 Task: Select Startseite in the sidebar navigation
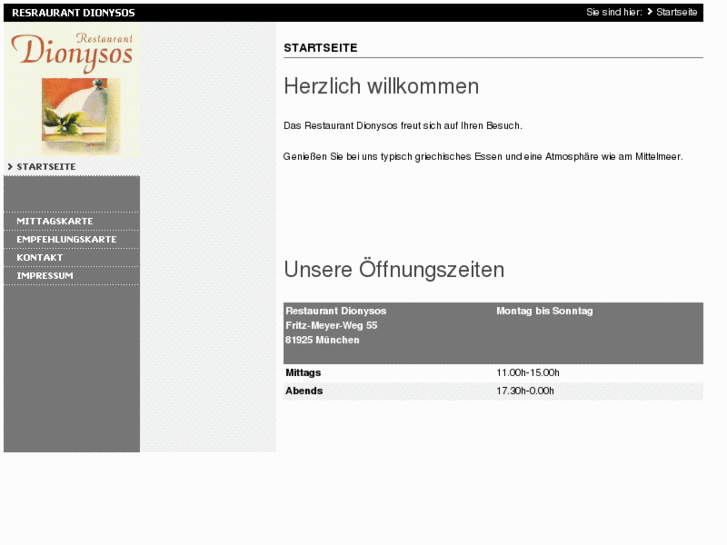tap(46, 166)
